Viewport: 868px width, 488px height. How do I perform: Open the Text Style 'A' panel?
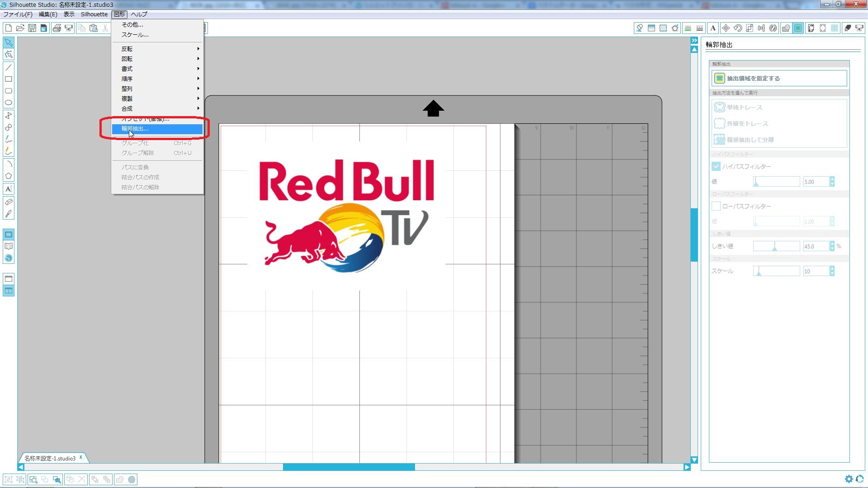tap(713, 28)
